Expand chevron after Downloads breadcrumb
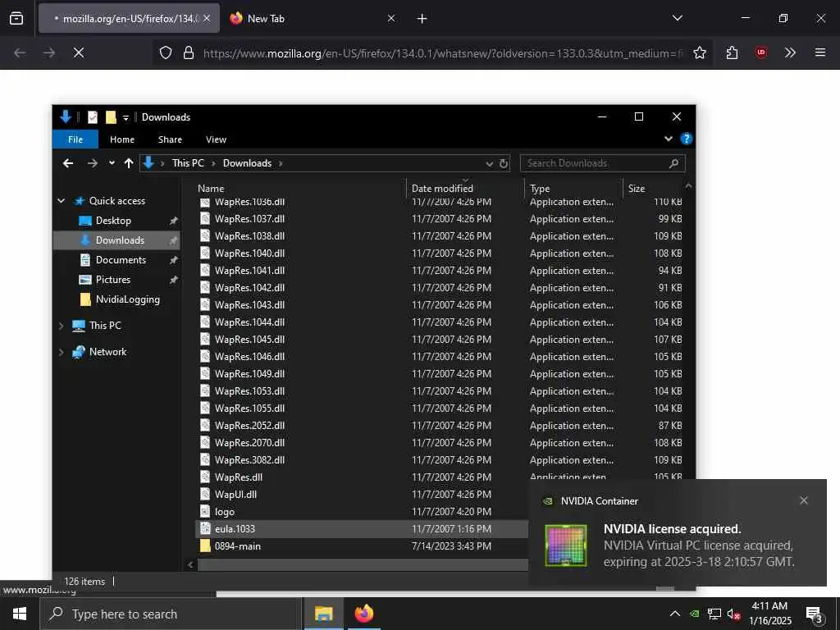This screenshot has width=840, height=630. (x=281, y=163)
